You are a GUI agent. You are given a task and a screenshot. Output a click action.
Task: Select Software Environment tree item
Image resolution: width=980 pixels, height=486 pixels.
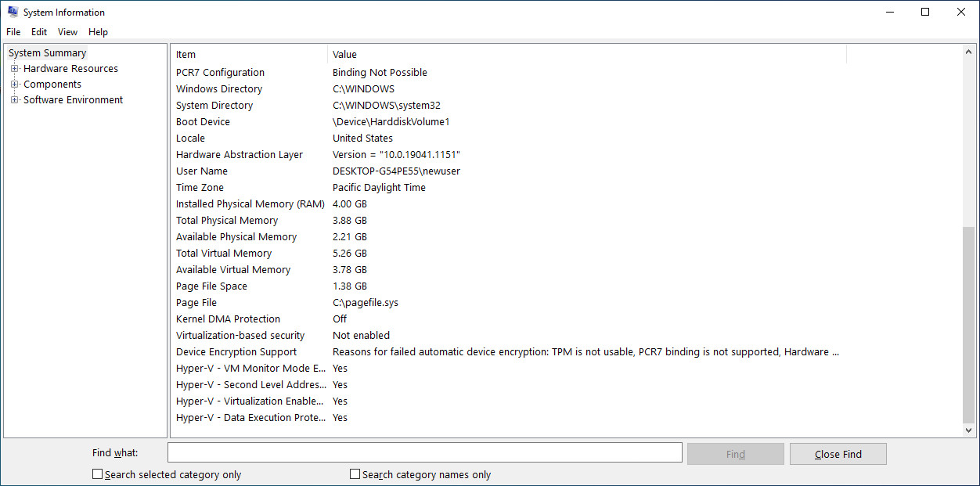(x=73, y=100)
